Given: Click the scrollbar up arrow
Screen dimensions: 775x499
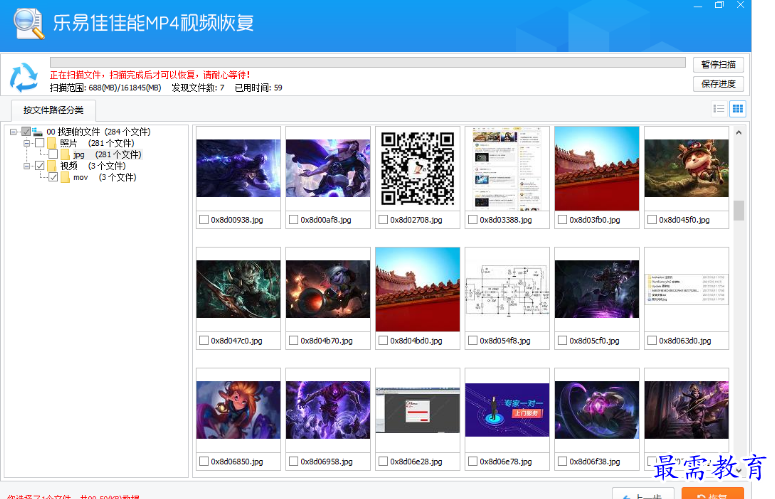Looking at the screenshot, I should 738,132.
